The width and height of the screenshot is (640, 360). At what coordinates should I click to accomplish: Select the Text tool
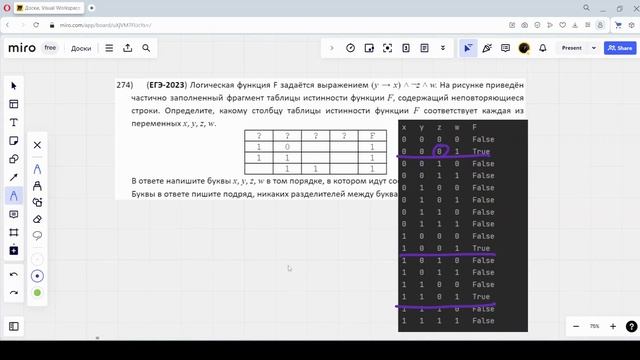13,122
